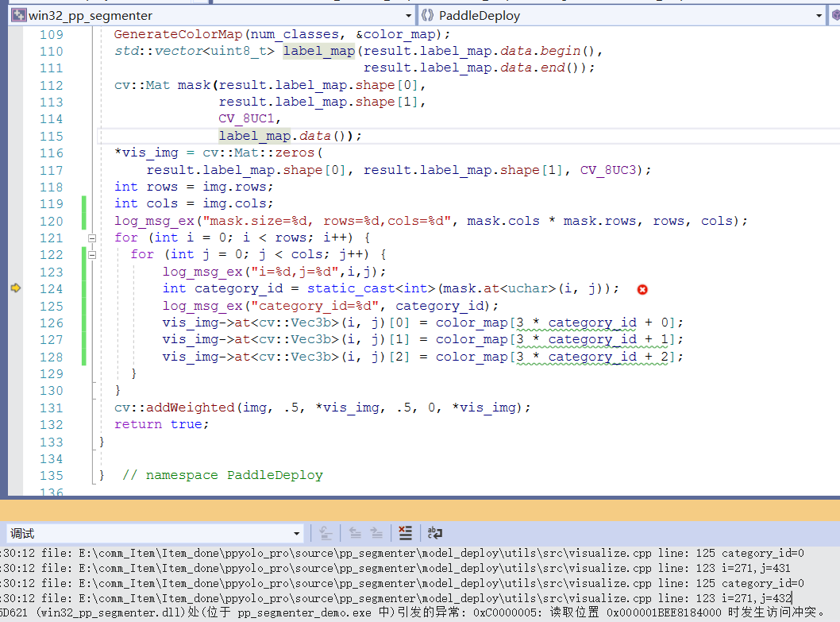The image size is (840, 622).
Task: Open the win32_pp_segmenter project scope dropdown
Action: (212, 16)
